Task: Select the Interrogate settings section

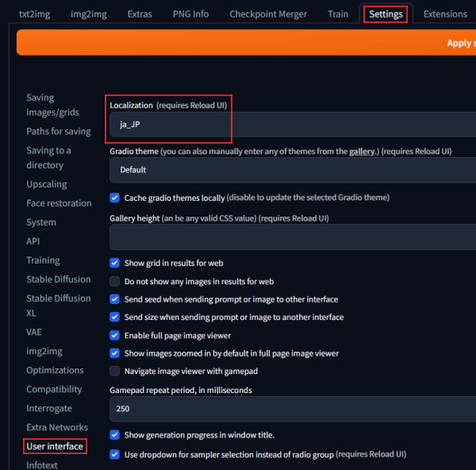Action: pyautogui.click(x=49, y=408)
